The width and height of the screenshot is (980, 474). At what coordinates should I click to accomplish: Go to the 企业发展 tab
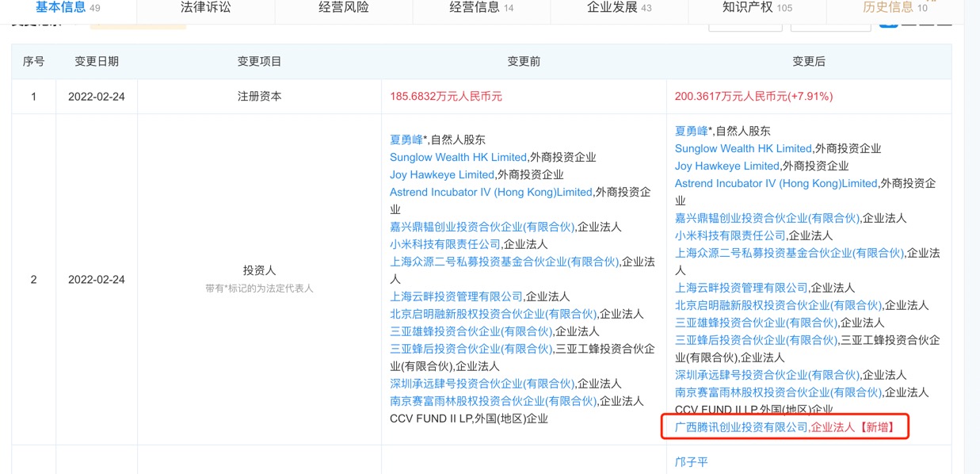point(620,8)
